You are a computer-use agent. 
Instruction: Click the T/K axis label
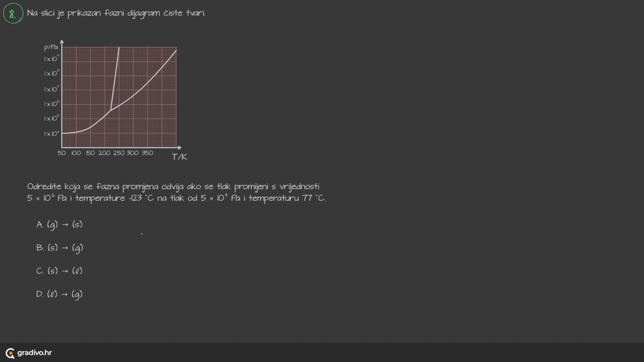(179, 157)
